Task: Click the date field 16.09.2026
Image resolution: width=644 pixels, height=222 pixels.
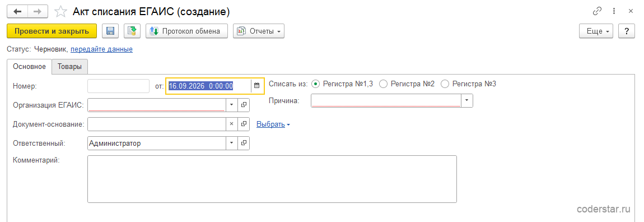Action: tap(209, 86)
